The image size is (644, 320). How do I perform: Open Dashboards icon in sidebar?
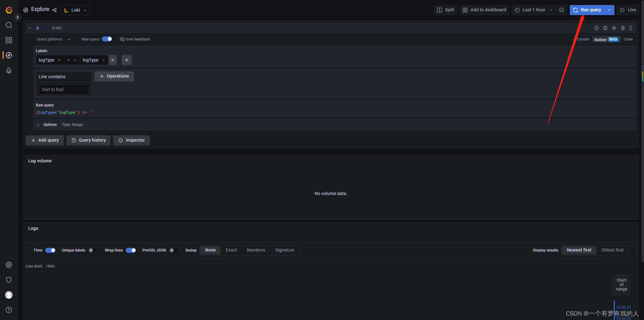pos(9,40)
